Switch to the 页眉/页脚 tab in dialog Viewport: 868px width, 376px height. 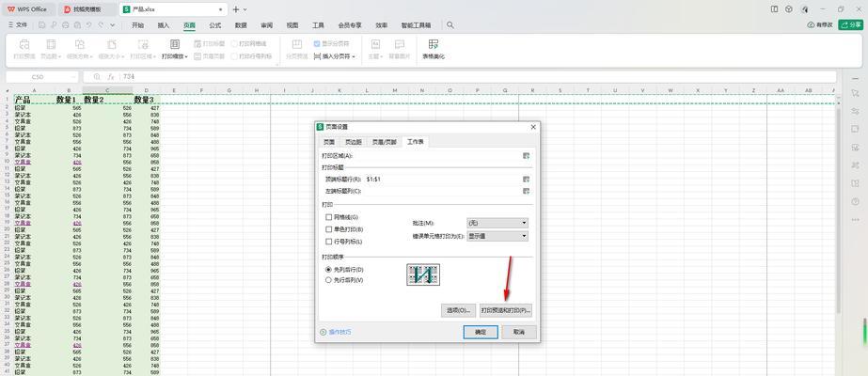pyautogui.click(x=384, y=142)
